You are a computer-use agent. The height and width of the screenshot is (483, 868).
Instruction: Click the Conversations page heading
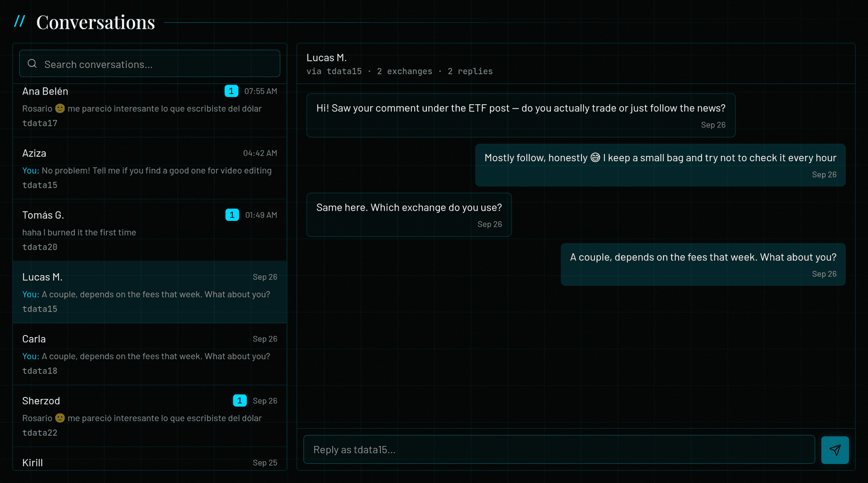click(95, 22)
